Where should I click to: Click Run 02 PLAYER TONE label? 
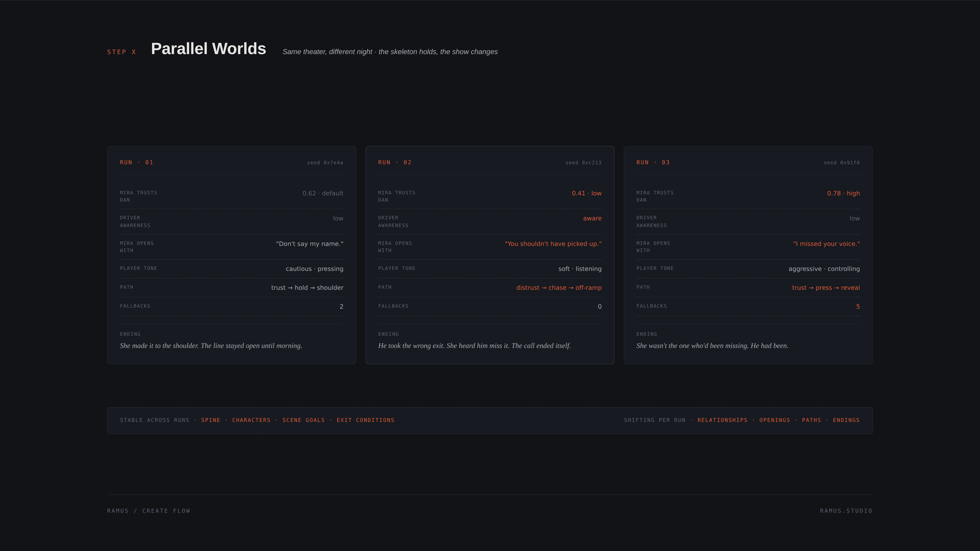pos(397,268)
